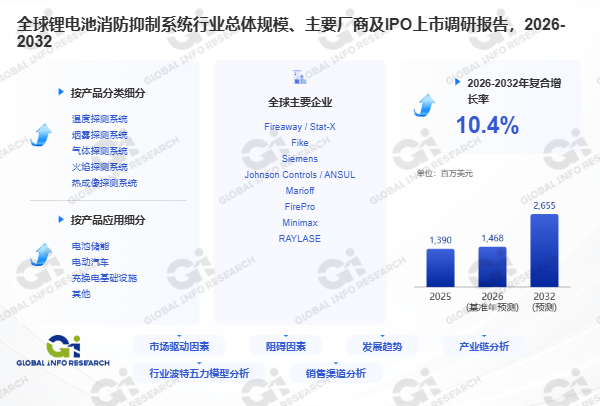
Task: Click the 销售渠道分析 button
Action: (336, 373)
